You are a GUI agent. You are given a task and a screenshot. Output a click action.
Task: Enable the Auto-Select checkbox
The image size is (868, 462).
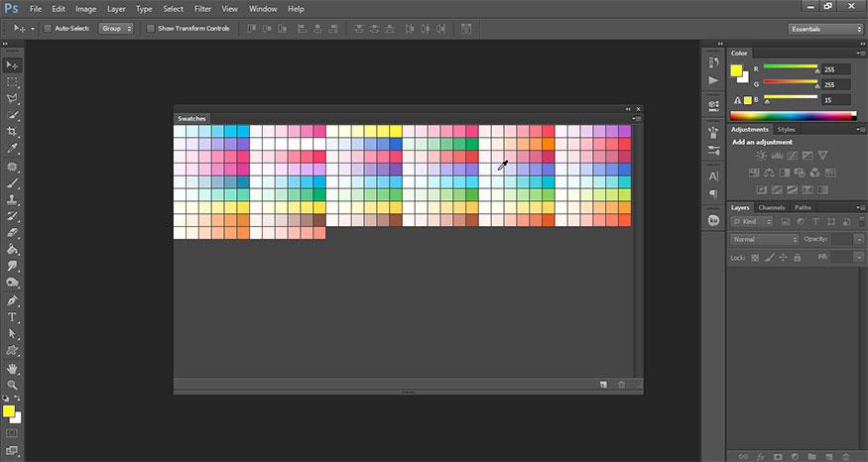tap(50, 29)
